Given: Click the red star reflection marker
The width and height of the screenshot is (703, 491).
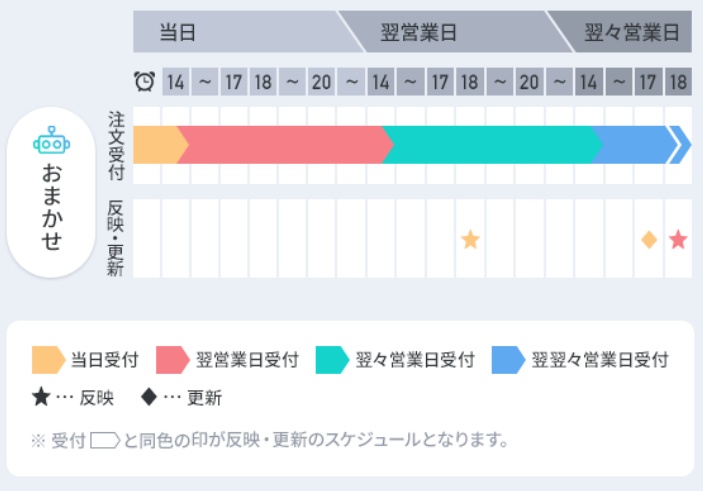Looking at the screenshot, I should pos(678,239).
